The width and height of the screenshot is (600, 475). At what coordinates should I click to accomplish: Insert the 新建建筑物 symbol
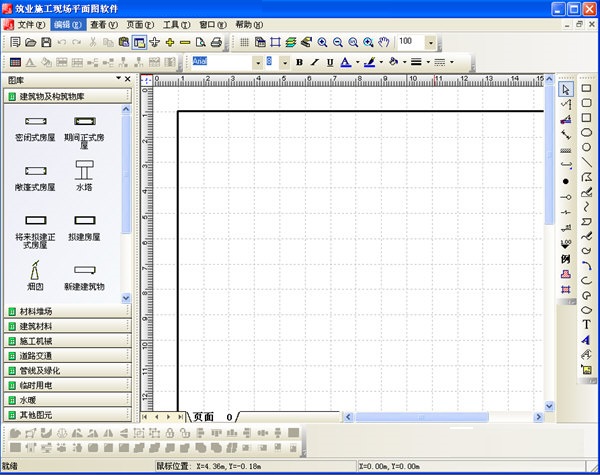(85, 278)
